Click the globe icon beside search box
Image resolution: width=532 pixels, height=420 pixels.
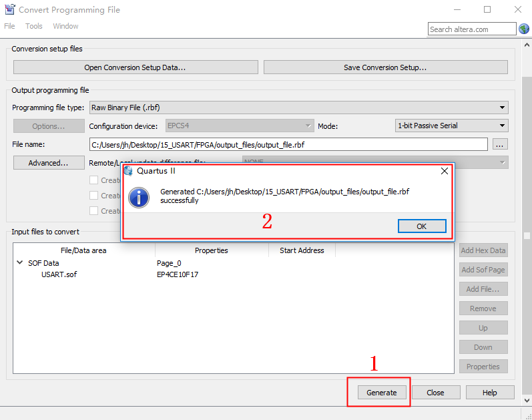(524, 29)
